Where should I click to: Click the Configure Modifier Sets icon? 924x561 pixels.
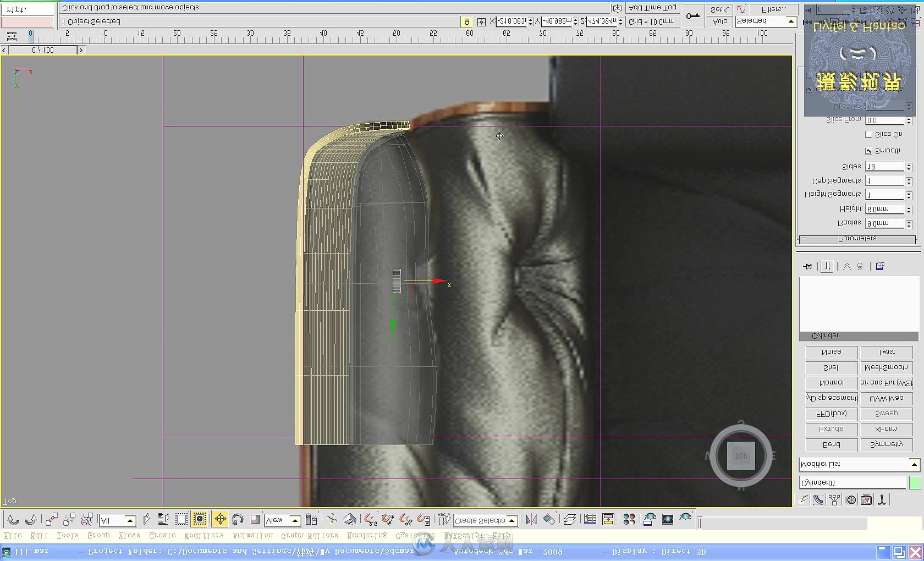pyautogui.click(x=880, y=267)
